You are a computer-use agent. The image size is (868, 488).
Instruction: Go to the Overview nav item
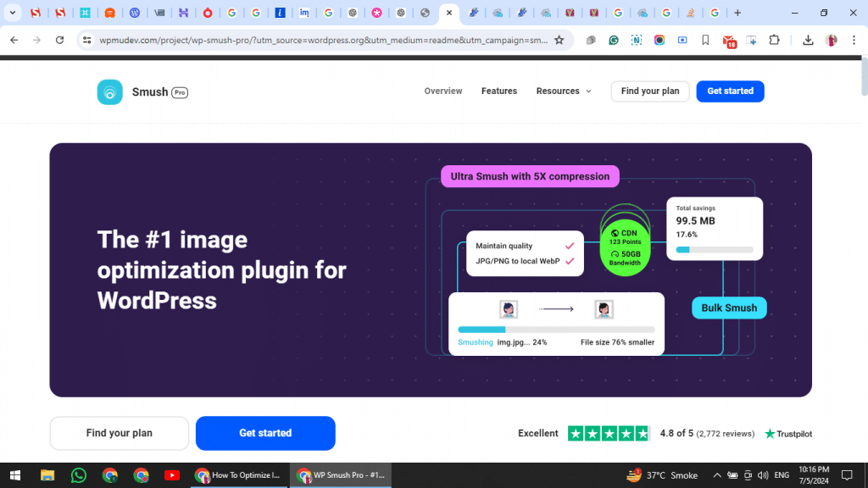click(443, 91)
